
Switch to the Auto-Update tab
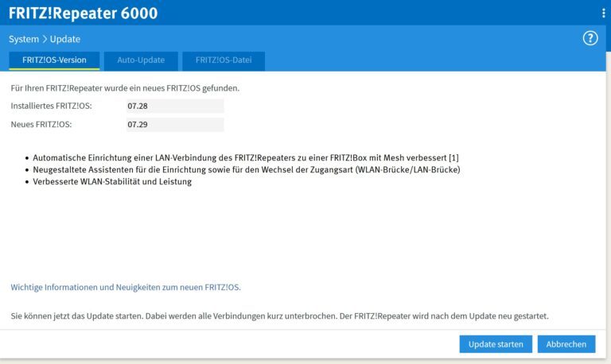[x=141, y=60]
